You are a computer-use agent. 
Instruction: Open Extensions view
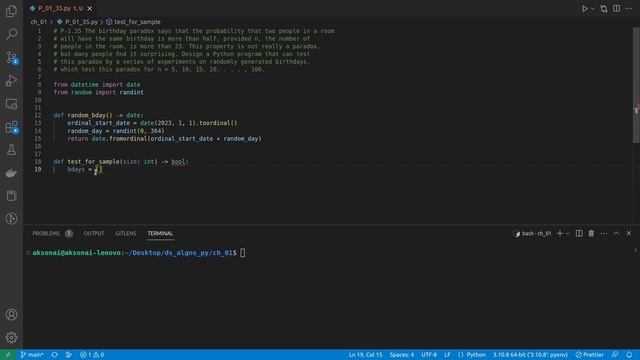(11, 127)
